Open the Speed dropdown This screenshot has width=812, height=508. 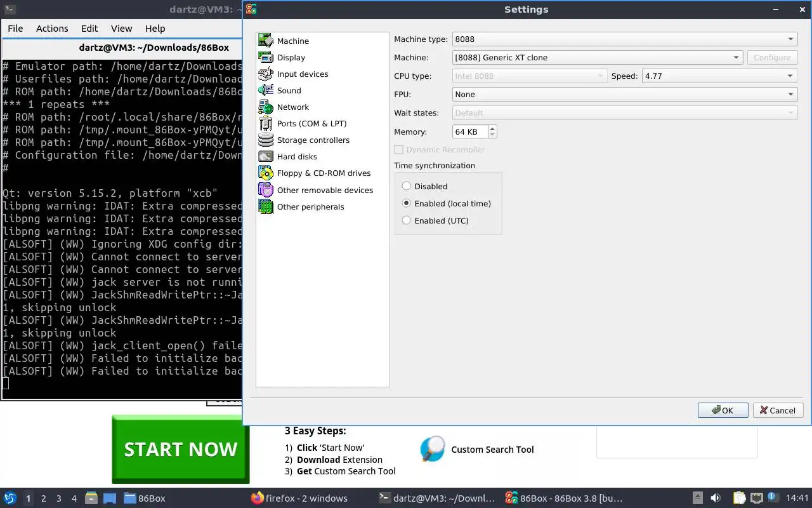(720, 76)
